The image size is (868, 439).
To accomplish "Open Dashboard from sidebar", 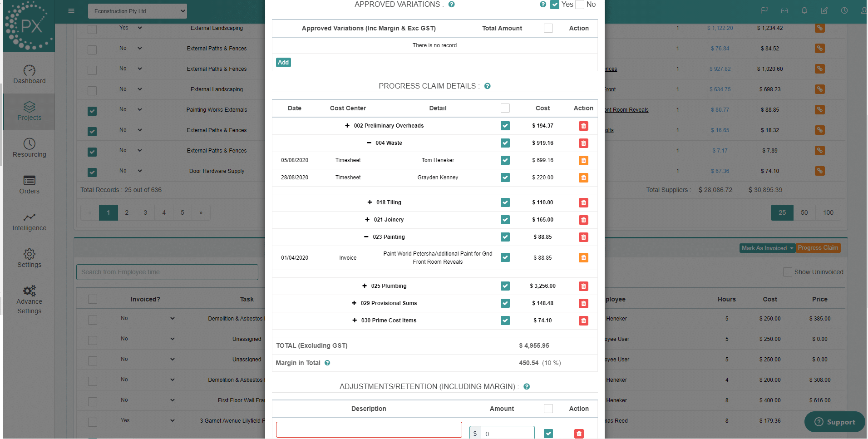I will click(x=30, y=75).
